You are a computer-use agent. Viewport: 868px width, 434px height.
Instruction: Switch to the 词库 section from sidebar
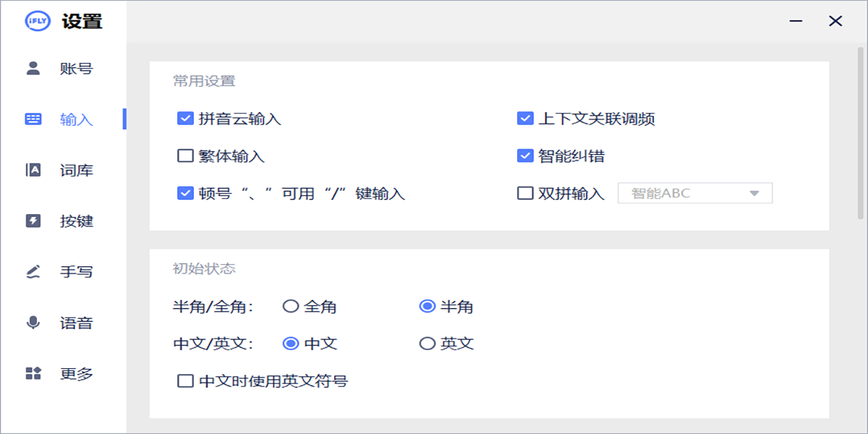pyautogui.click(x=73, y=170)
